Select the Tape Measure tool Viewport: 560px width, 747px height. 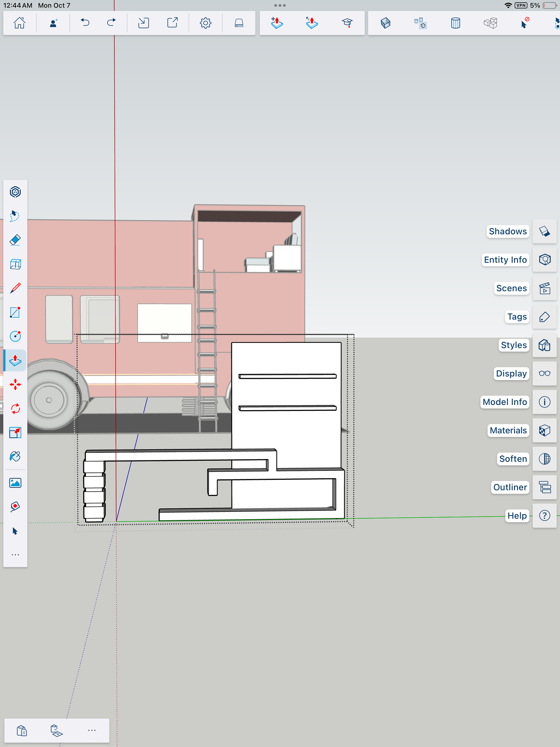click(15, 507)
